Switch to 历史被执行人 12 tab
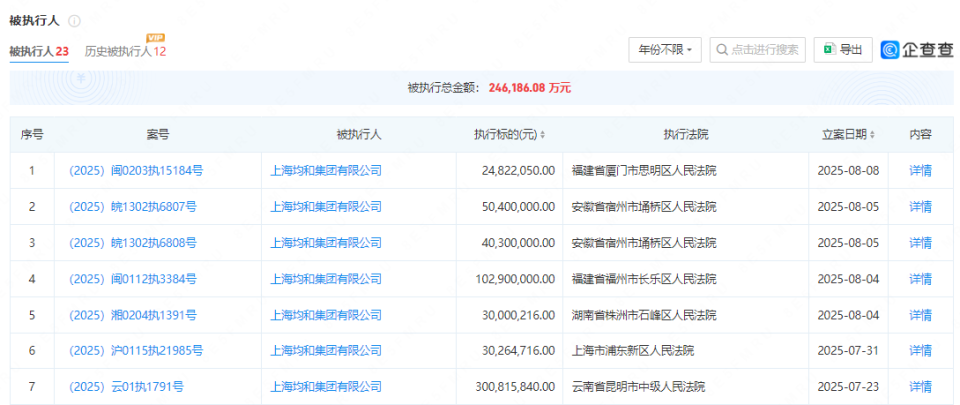Screen dimensions: 960x405 click(125, 51)
